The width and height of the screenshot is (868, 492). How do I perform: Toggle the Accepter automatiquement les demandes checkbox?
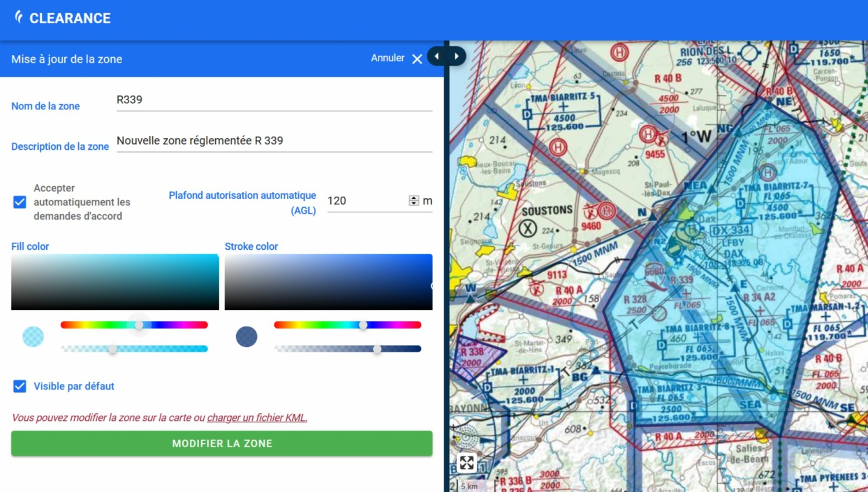(x=19, y=202)
